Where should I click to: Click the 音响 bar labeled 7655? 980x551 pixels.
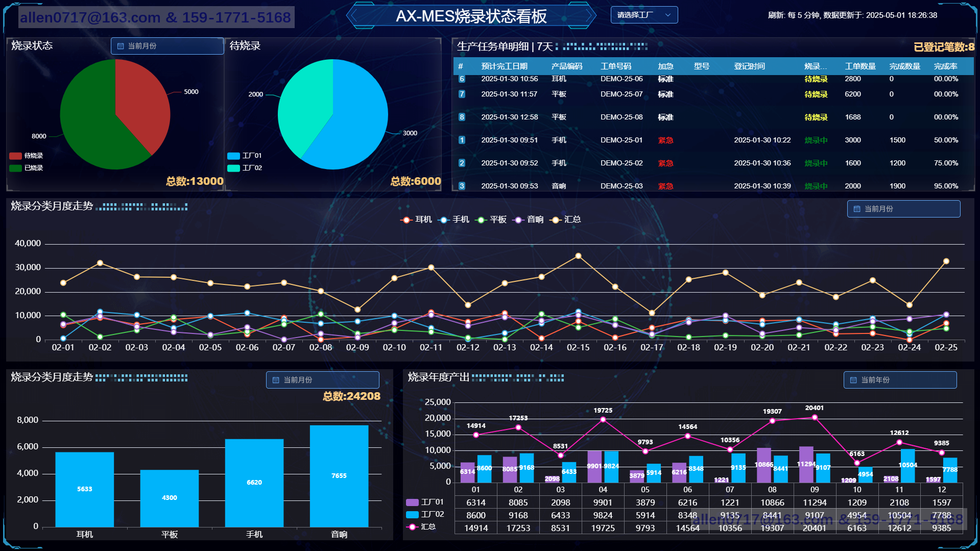tap(339, 476)
